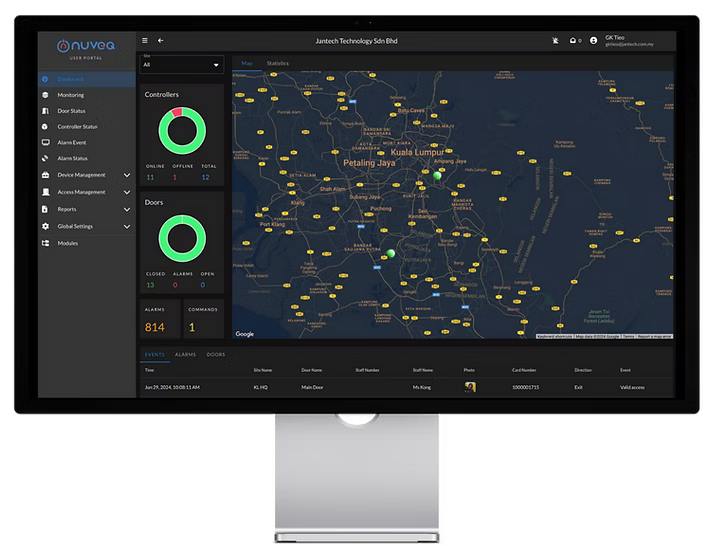708x553 pixels.
Task: Go to Controller Status page
Action: click(x=77, y=127)
